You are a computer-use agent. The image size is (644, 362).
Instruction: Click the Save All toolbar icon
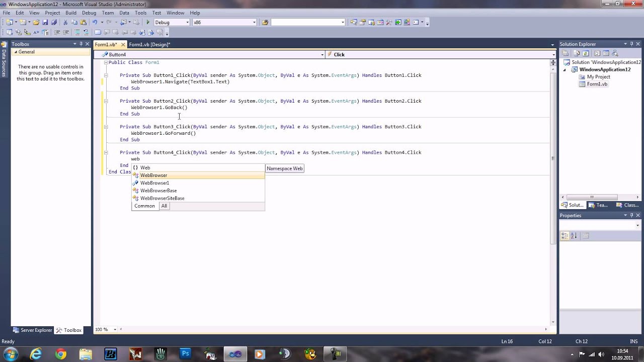pos(54,22)
